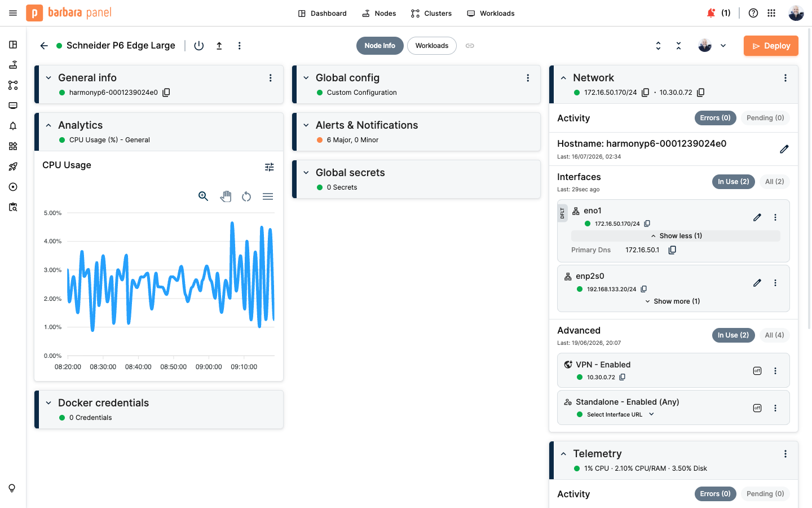This screenshot has width=812, height=508.
Task: Open the CPU chart hamburger menu
Action: pos(268,196)
